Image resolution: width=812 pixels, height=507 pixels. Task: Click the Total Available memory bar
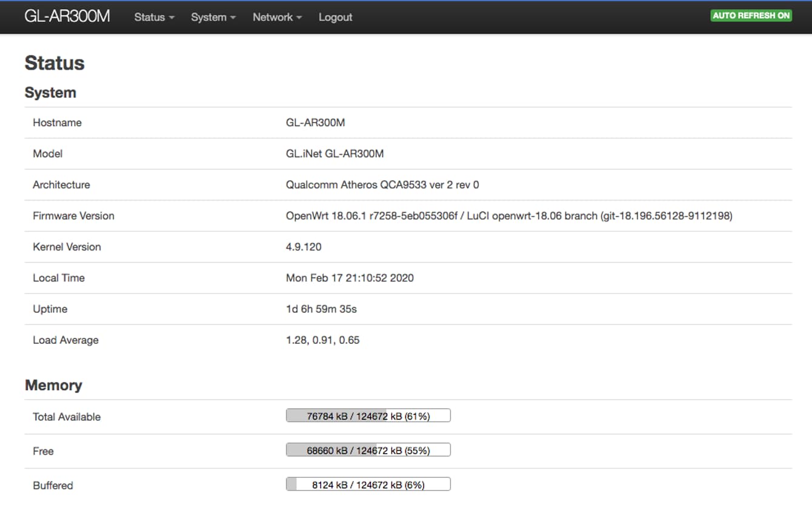368,415
